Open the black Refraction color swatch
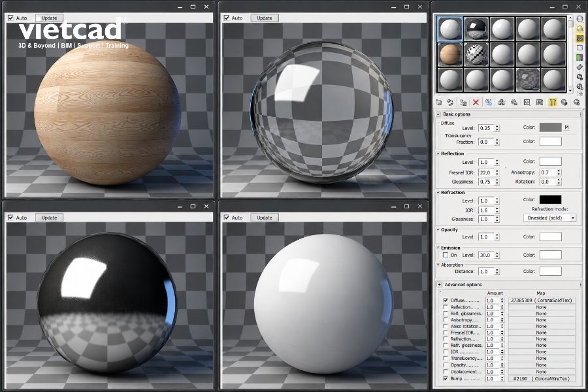The image size is (588, 392). [551, 199]
